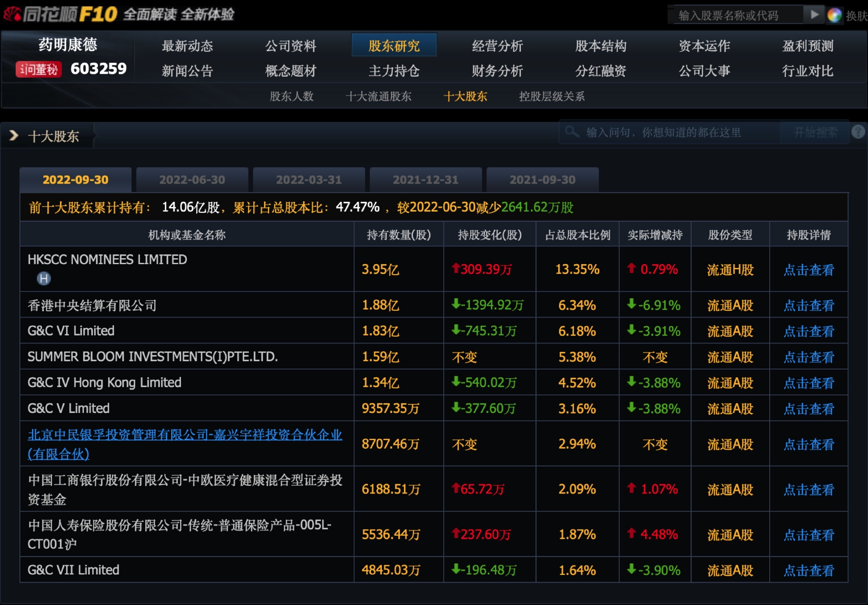Click the 流通H股 share type cell

pos(730,270)
